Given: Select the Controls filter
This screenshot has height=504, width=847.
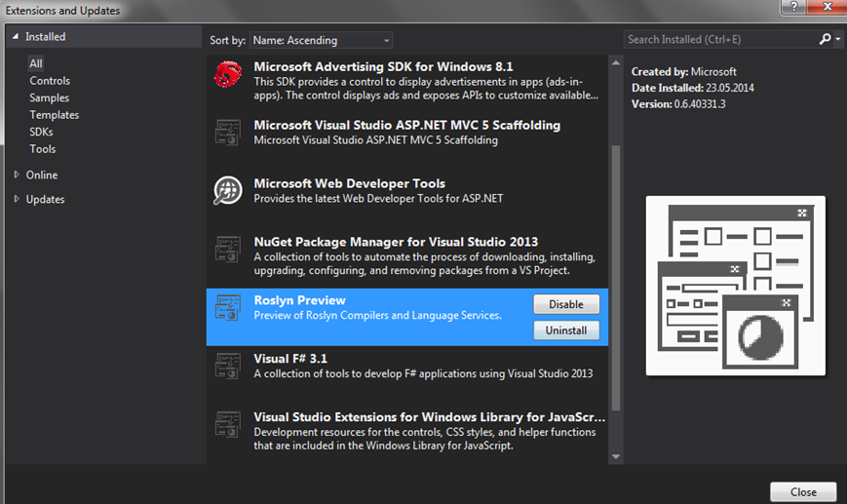Looking at the screenshot, I should pyautogui.click(x=50, y=81).
